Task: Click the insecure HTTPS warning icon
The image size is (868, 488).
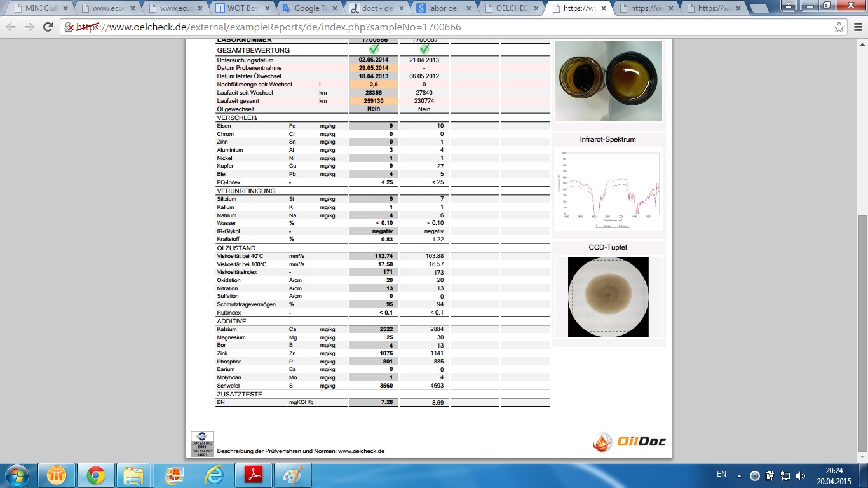Action: [69, 28]
